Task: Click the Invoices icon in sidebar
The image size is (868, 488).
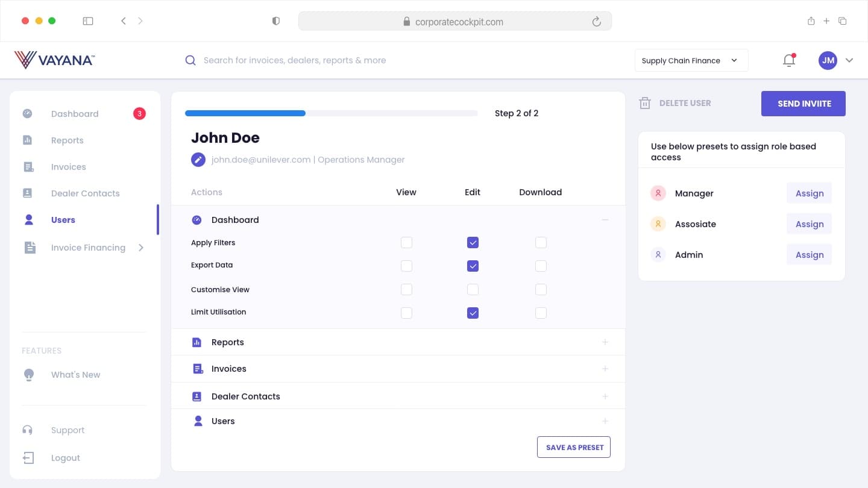Action: click(28, 167)
